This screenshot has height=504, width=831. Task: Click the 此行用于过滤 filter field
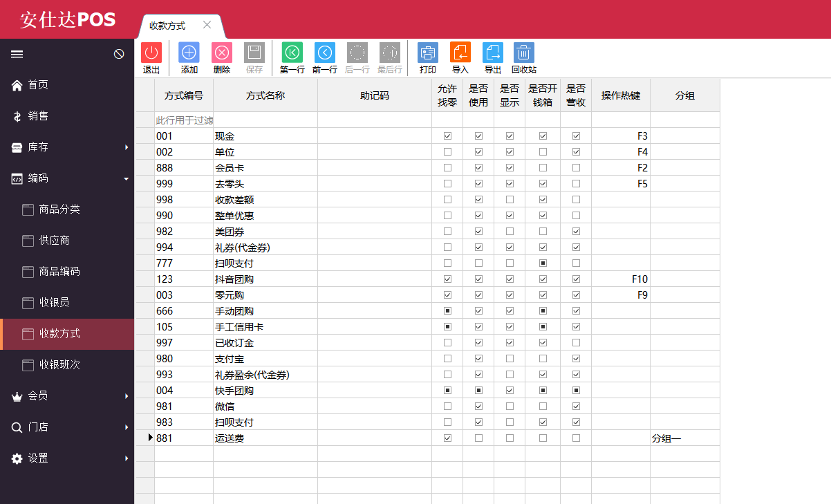click(184, 120)
